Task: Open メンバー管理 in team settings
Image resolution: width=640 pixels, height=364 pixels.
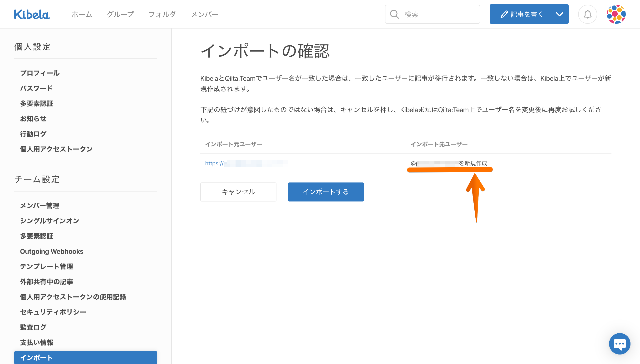Action: [39, 206]
